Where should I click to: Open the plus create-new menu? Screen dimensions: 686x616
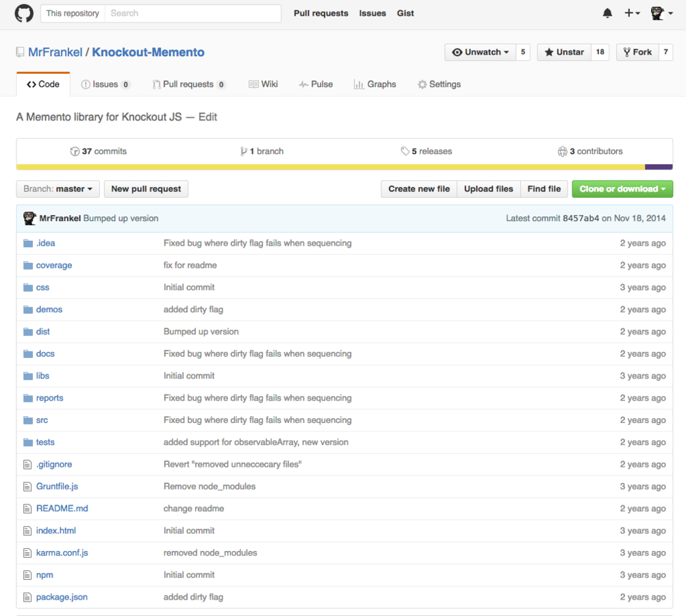(x=632, y=13)
